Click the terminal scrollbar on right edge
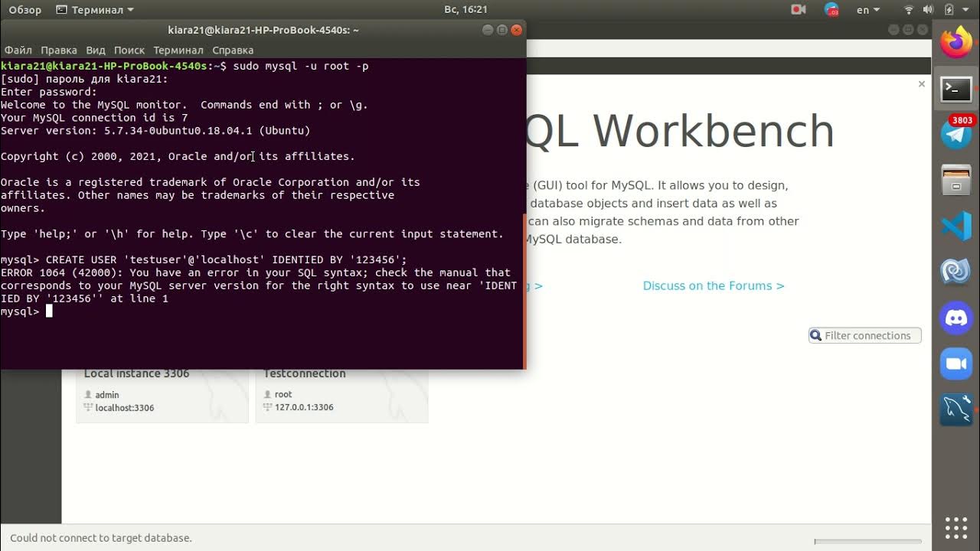Viewport: 980px width, 551px height. click(524, 291)
